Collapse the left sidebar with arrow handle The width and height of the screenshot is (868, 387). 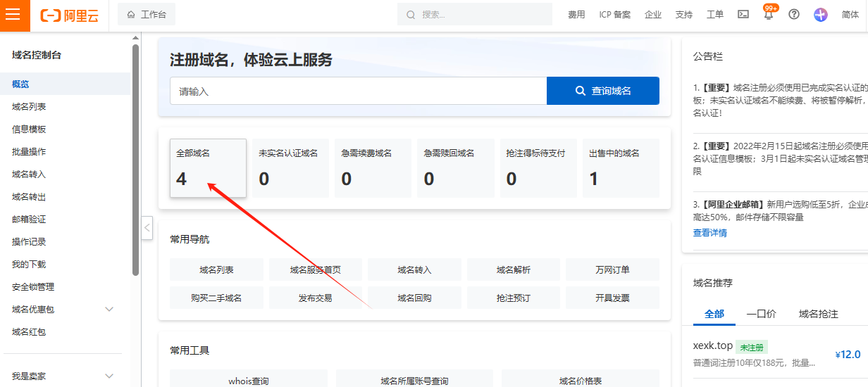pos(147,227)
